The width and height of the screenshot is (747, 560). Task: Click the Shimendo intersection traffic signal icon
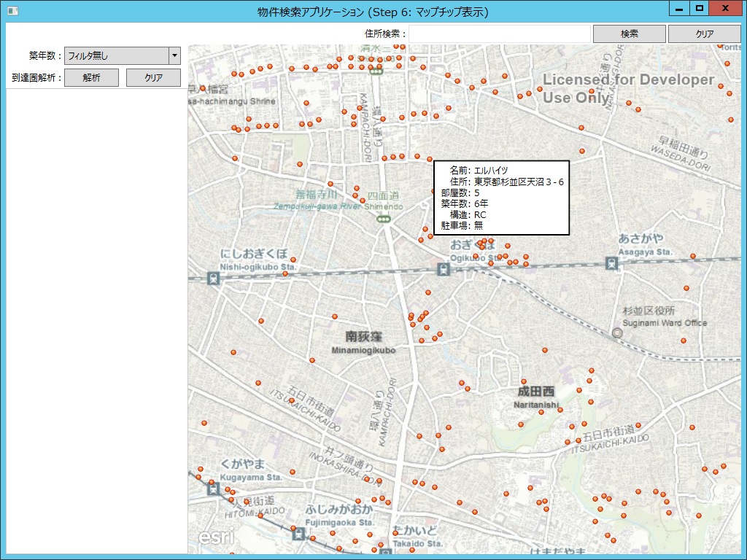(x=384, y=219)
